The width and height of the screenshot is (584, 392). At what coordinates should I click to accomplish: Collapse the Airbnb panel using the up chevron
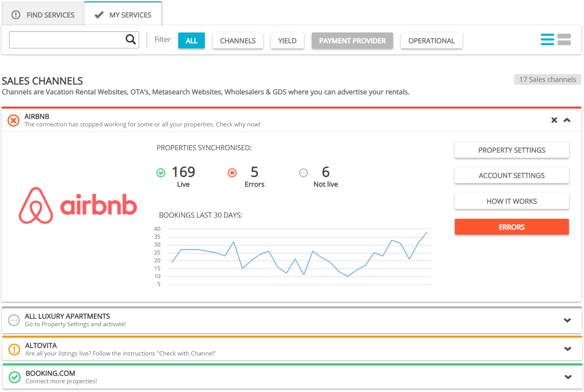[567, 120]
